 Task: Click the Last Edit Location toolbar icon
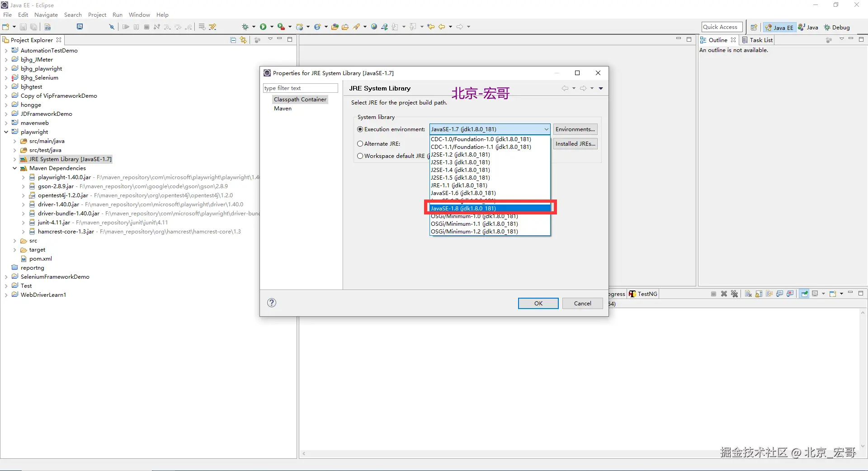point(431,27)
